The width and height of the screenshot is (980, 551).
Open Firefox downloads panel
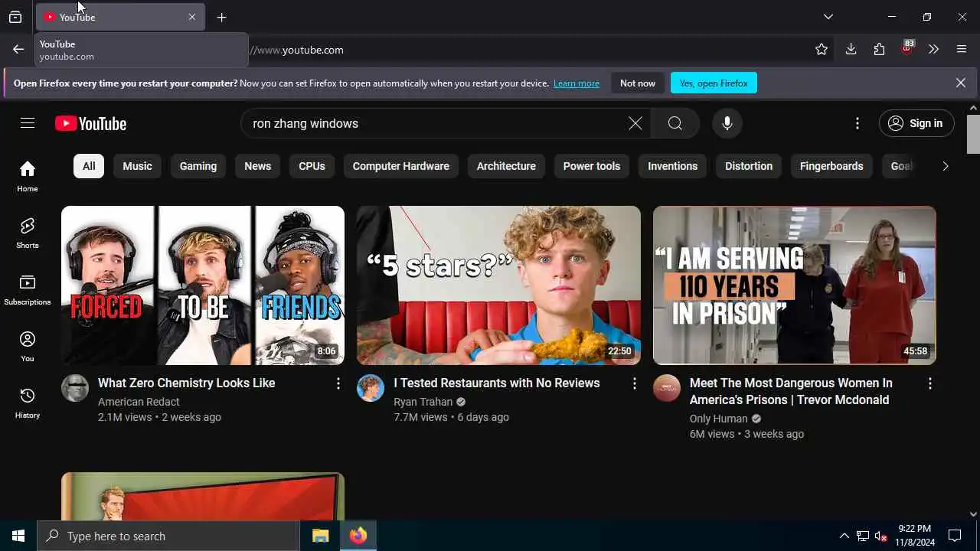[x=851, y=50]
